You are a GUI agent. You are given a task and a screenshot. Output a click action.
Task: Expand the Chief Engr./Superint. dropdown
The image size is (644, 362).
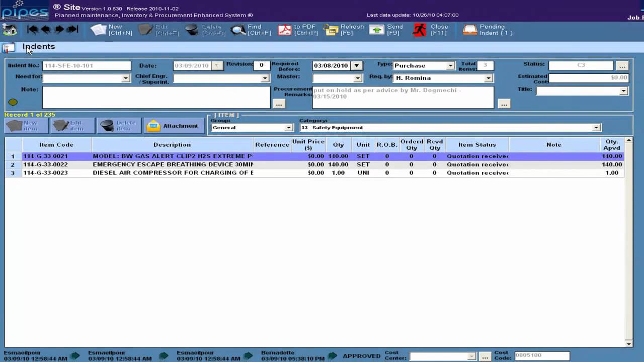coord(265,78)
